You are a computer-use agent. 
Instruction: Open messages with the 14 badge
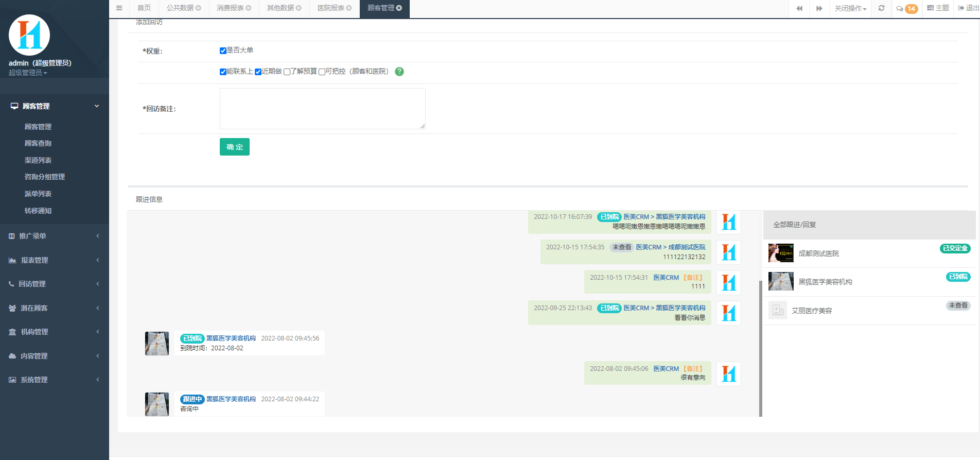click(906, 9)
